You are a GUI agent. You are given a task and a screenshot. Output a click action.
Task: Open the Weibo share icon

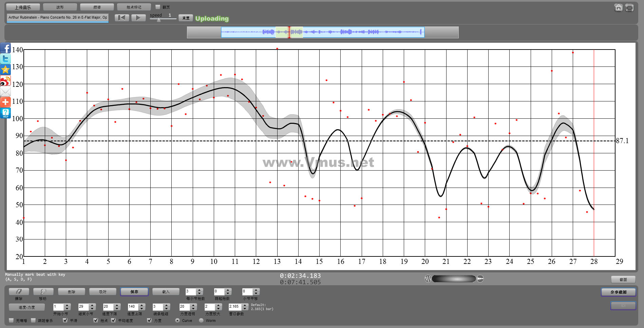click(x=5, y=81)
